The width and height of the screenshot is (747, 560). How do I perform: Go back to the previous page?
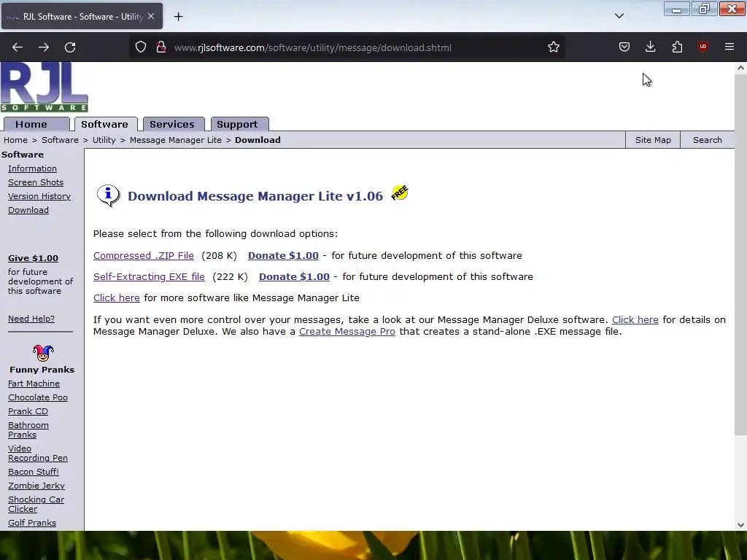(x=18, y=47)
